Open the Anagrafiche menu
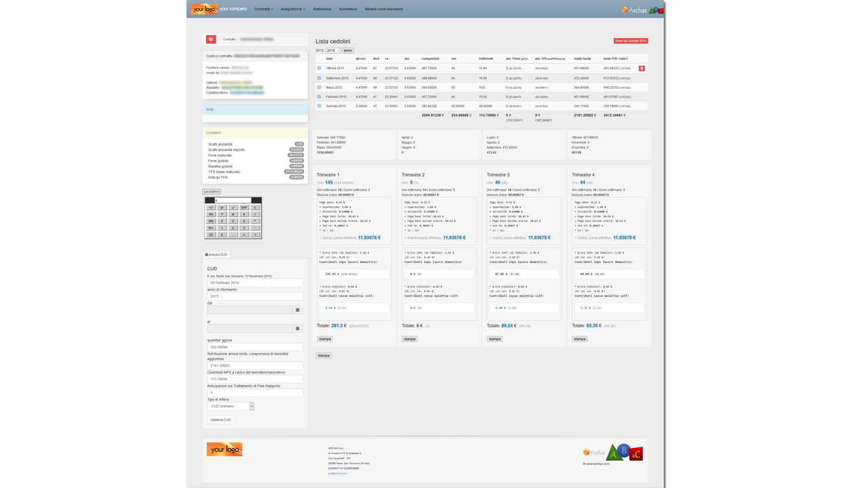 (293, 9)
